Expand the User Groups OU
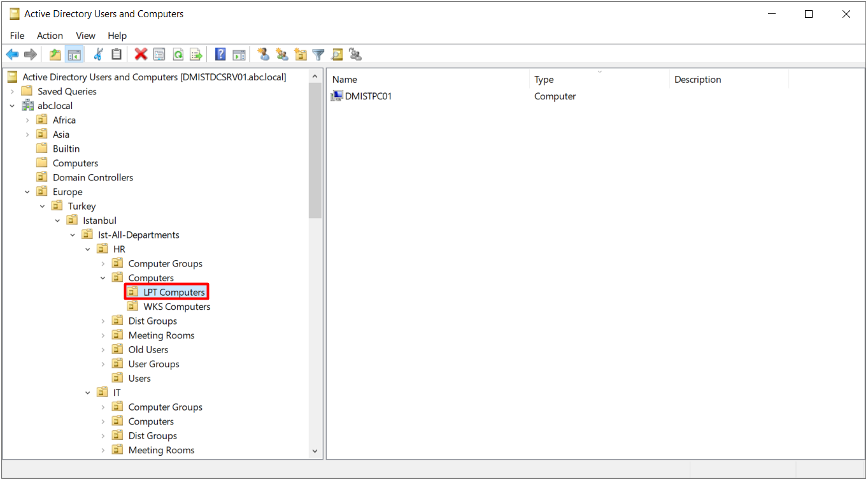 (103, 364)
